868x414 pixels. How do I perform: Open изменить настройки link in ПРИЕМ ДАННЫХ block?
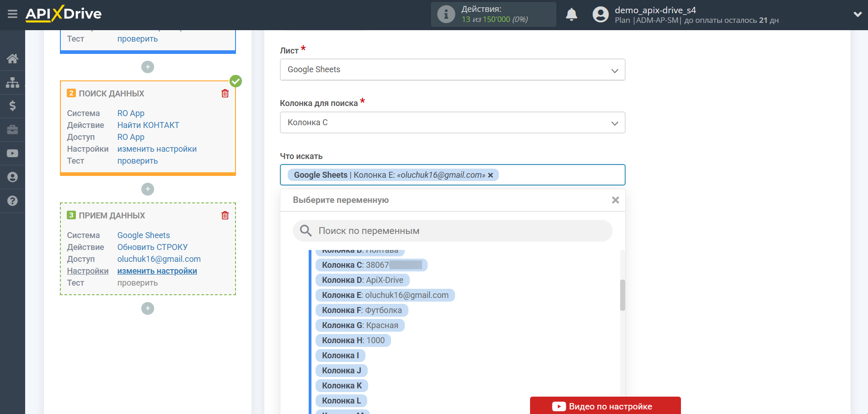point(157,271)
